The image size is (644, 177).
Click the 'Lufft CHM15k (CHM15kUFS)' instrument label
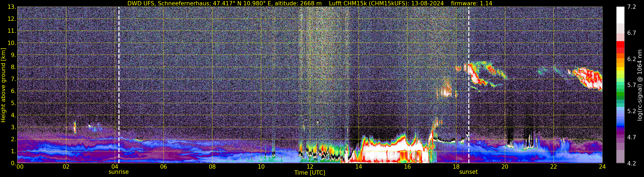tap(369, 3)
